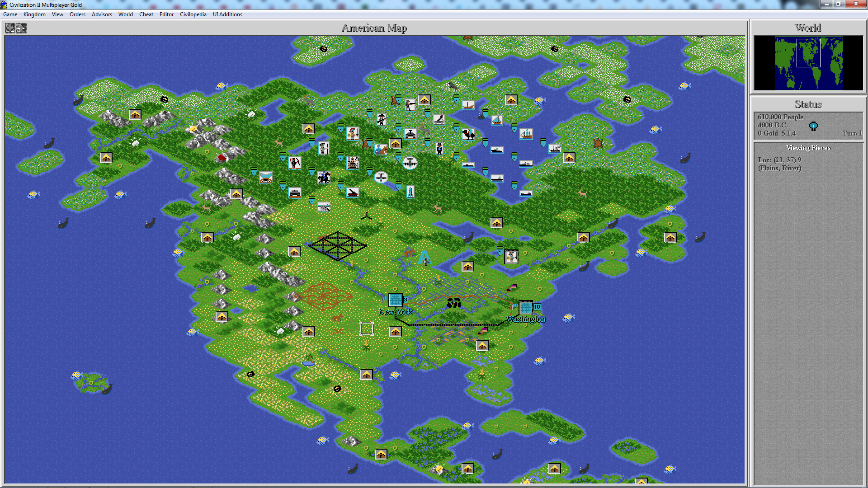This screenshot has width=868, height=488.
Task: Open the View menu
Action: point(57,14)
